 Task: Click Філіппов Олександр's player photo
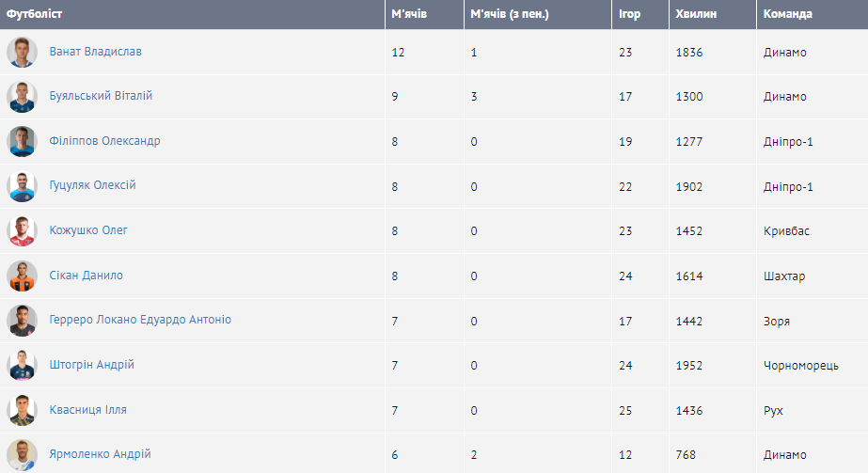point(22,142)
